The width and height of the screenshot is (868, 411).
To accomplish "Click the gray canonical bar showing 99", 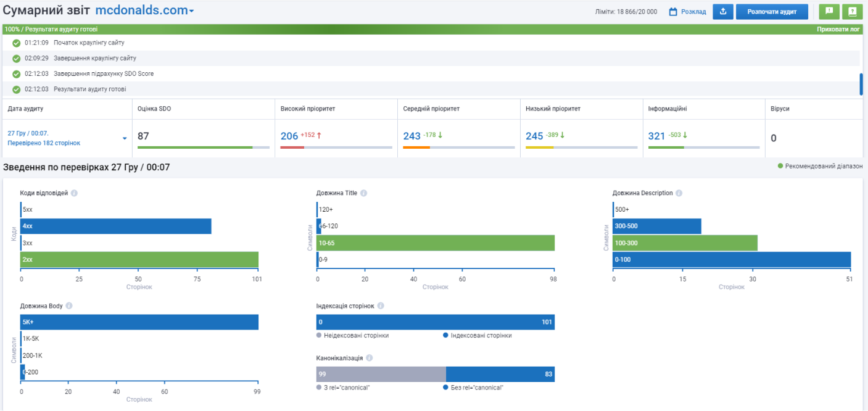I will click(381, 375).
